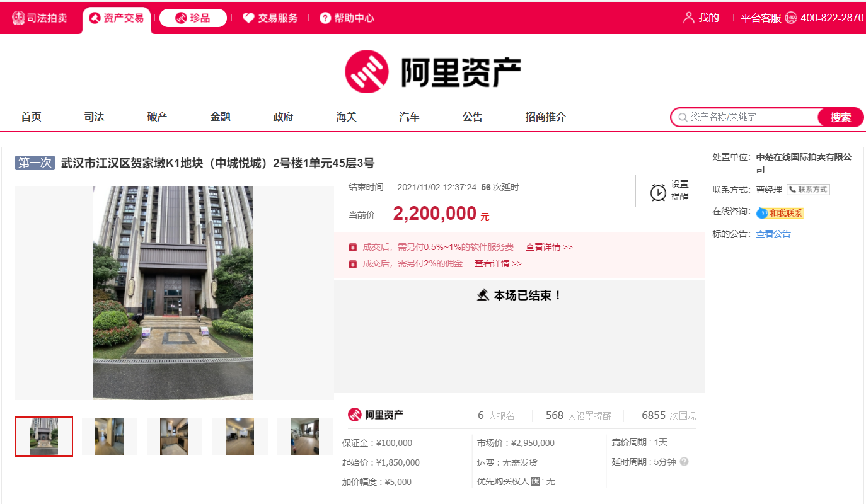Click the 联系方式 contact button
Image resolution: width=866 pixels, height=504 pixels.
click(x=808, y=190)
